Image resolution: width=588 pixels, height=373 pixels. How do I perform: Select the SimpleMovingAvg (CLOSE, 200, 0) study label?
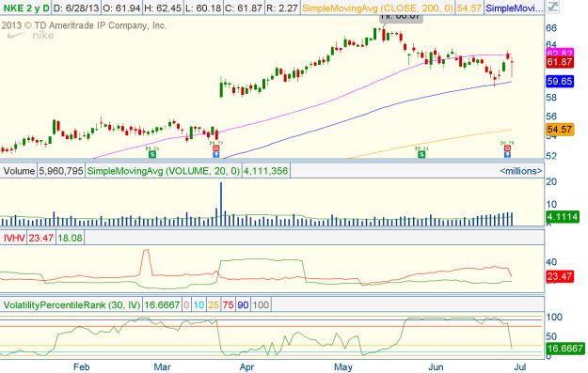pyautogui.click(x=377, y=8)
